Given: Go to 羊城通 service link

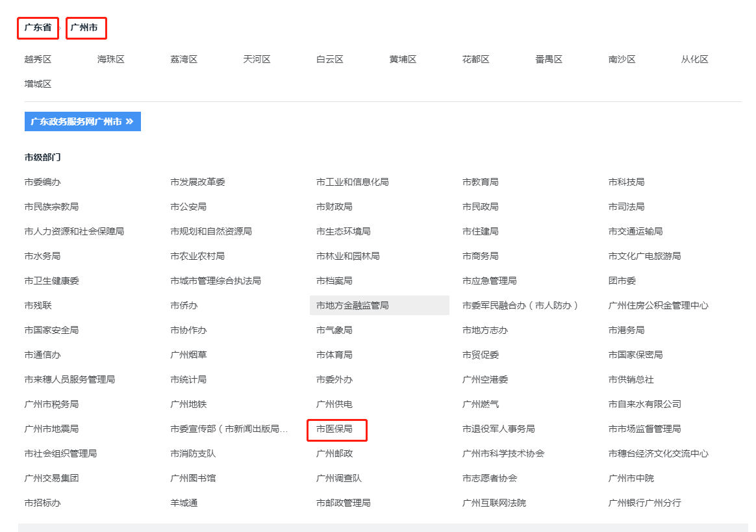Looking at the screenshot, I should (x=184, y=503).
